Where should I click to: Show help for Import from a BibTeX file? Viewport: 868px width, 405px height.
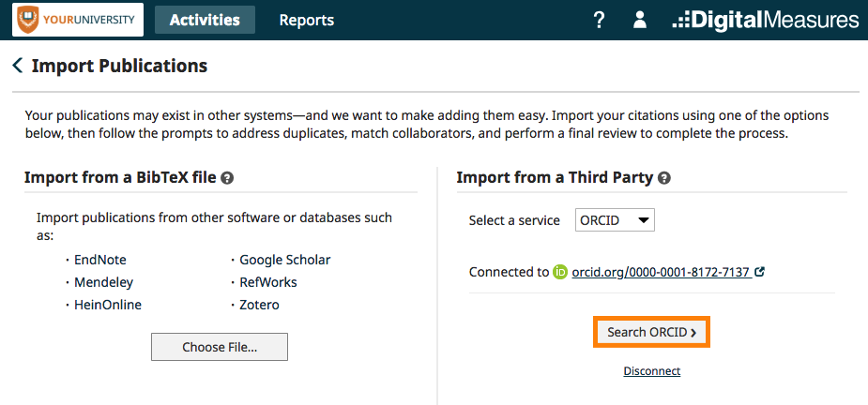[x=227, y=178]
